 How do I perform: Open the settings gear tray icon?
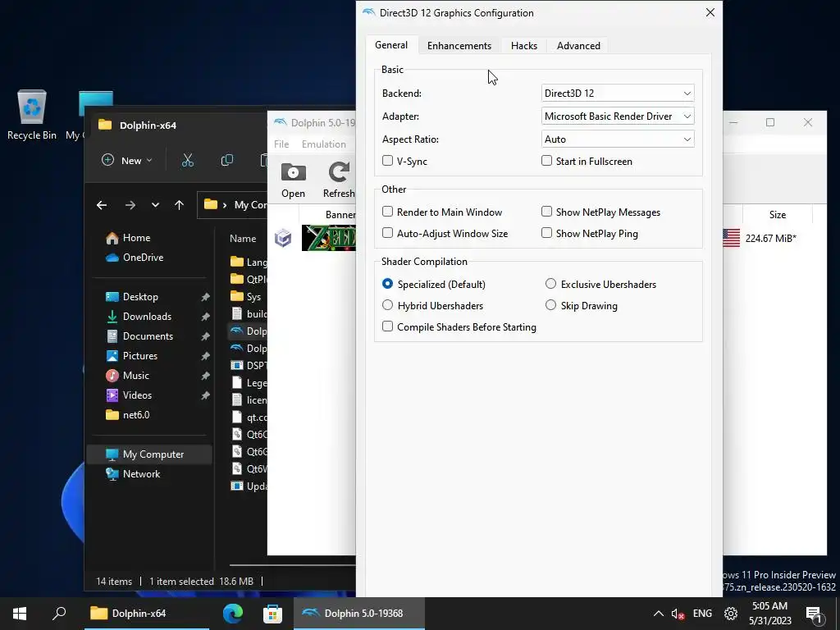[x=731, y=614]
